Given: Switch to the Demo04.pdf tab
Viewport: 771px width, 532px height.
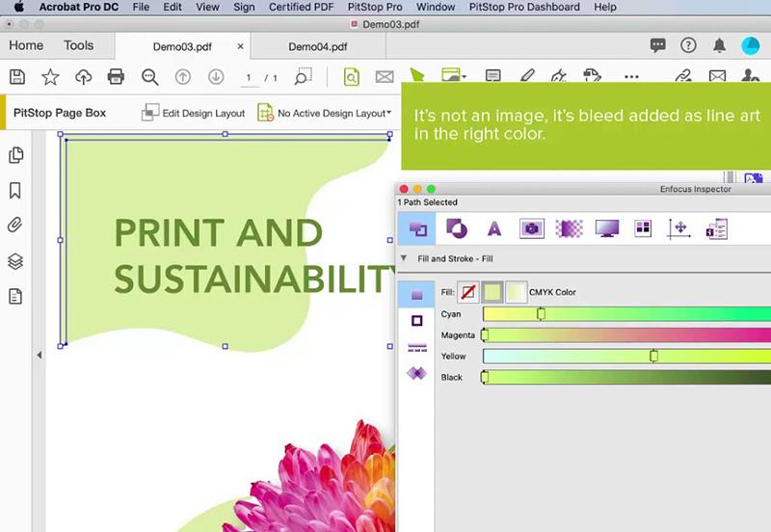Looking at the screenshot, I should pos(317,46).
